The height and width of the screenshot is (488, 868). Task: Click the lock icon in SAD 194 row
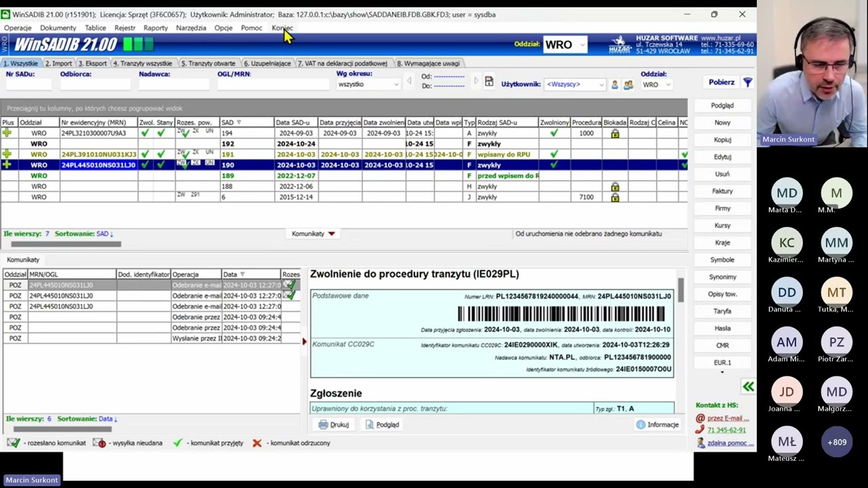(615, 134)
